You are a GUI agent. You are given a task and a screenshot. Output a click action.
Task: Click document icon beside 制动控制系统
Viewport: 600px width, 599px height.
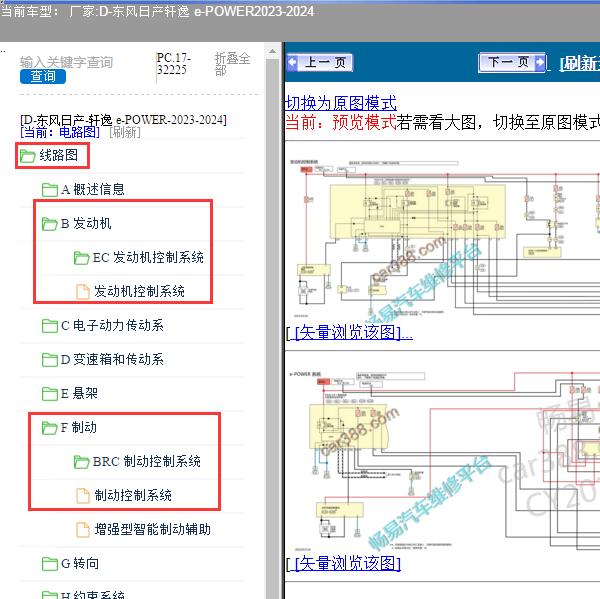point(83,496)
